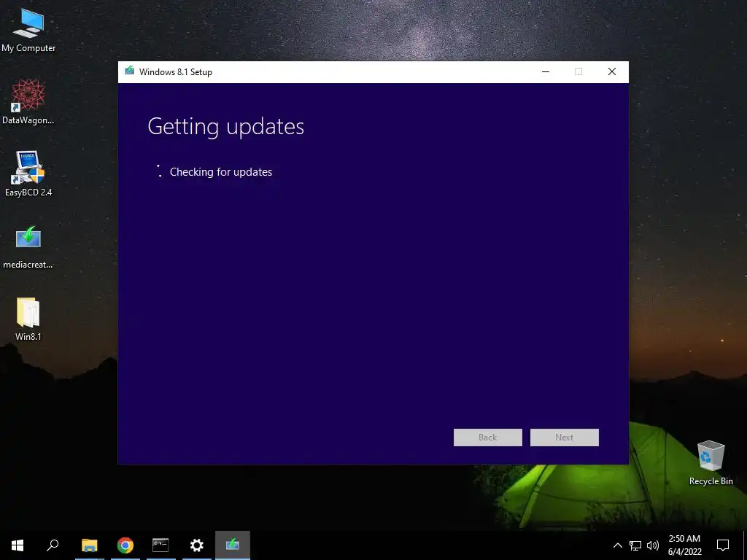Click the 'Checking for updates' status text
Image resolution: width=747 pixels, height=560 pixels.
(221, 172)
